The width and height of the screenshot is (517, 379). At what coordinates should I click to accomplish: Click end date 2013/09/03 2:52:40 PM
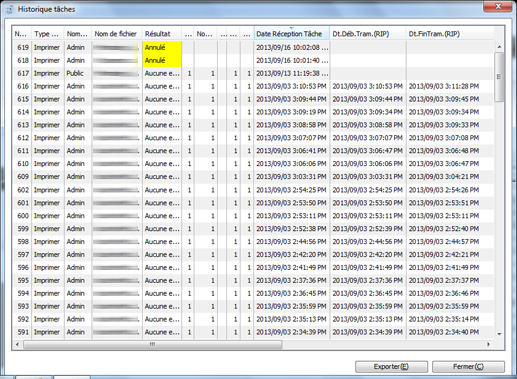point(444,229)
